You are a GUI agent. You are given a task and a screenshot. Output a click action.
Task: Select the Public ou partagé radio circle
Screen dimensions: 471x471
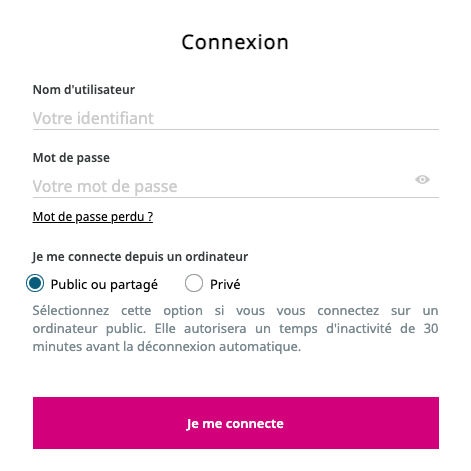[35, 283]
